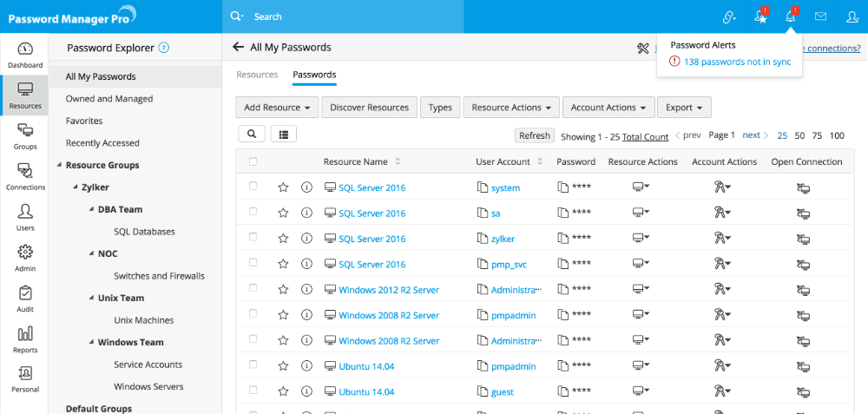
Task: Click the Types button
Action: tap(440, 108)
